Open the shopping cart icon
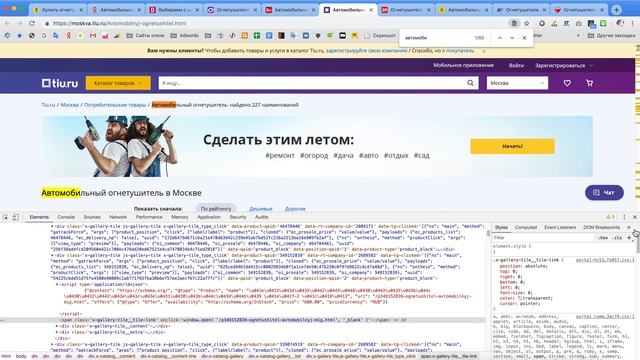Screen dimensions: 640x360 point(589,83)
